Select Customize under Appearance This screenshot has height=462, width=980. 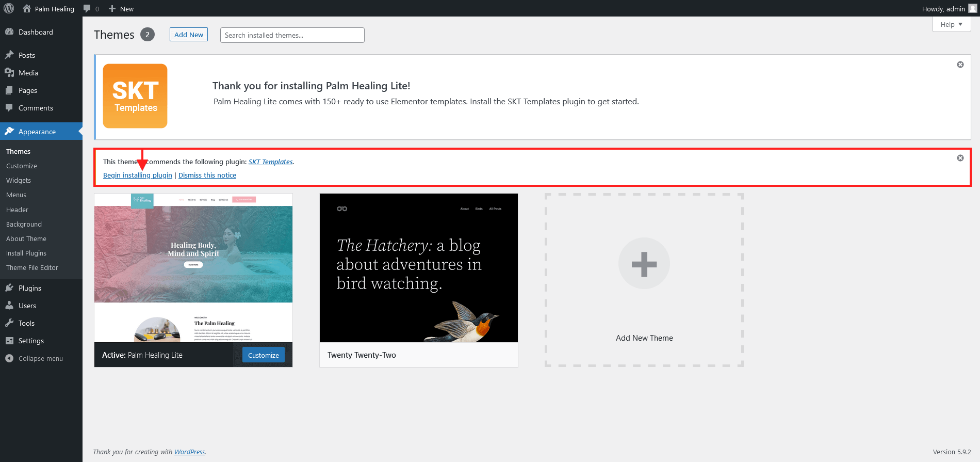click(22, 166)
